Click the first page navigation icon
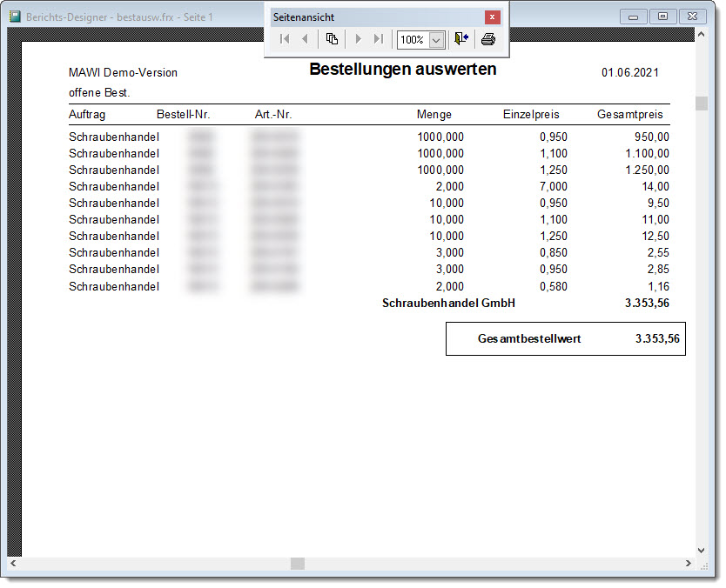The image size is (726, 588). tap(285, 39)
